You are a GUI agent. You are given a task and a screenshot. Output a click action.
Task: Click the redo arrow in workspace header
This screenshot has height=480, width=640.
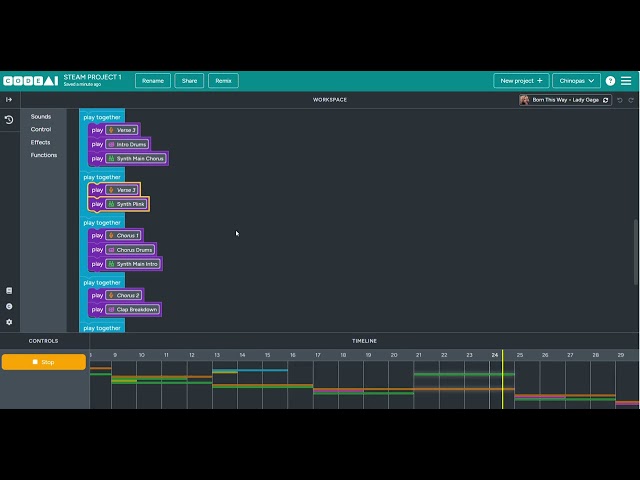click(x=631, y=100)
